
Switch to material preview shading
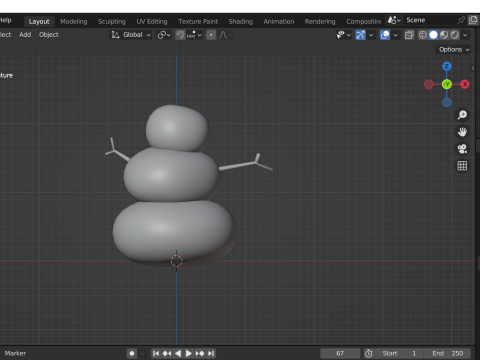point(444,35)
